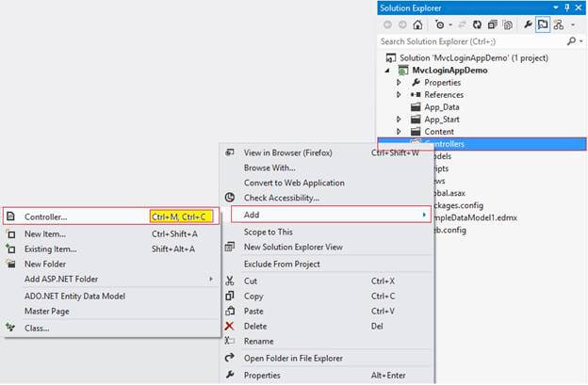Click the Home icon in Solution Explorer toolbar
Image resolution: width=588 pixels, height=385 pixels.
(417, 24)
